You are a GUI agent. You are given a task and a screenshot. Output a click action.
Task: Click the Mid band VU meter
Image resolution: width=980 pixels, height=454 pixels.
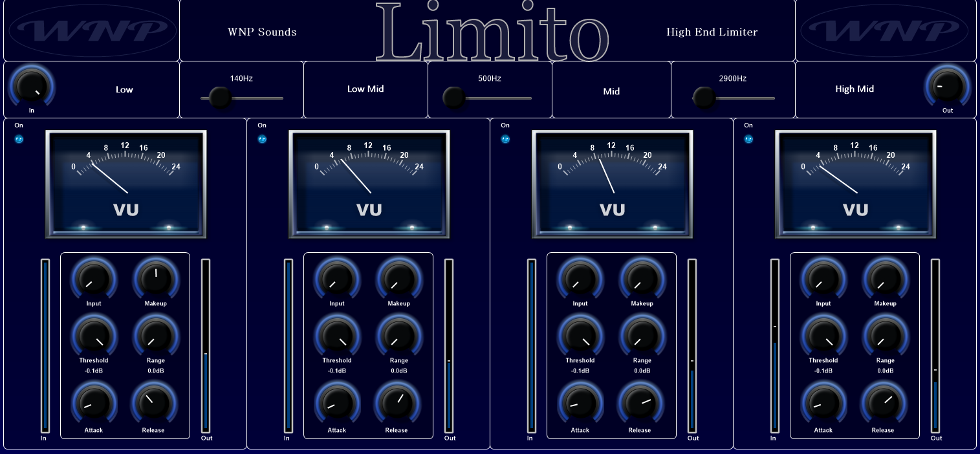tap(612, 184)
